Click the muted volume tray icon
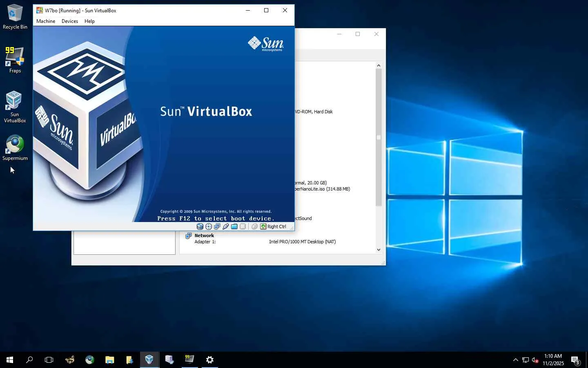 535,360
